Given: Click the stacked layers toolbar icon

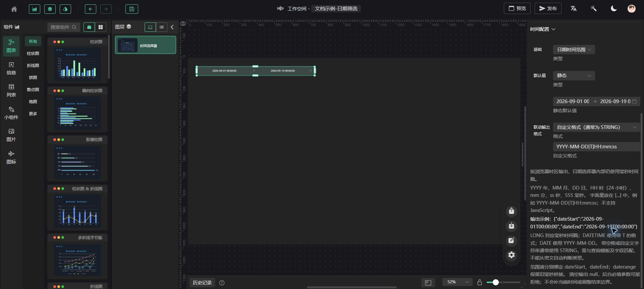Looking at the screenshot, I should (x=50, y=9).
